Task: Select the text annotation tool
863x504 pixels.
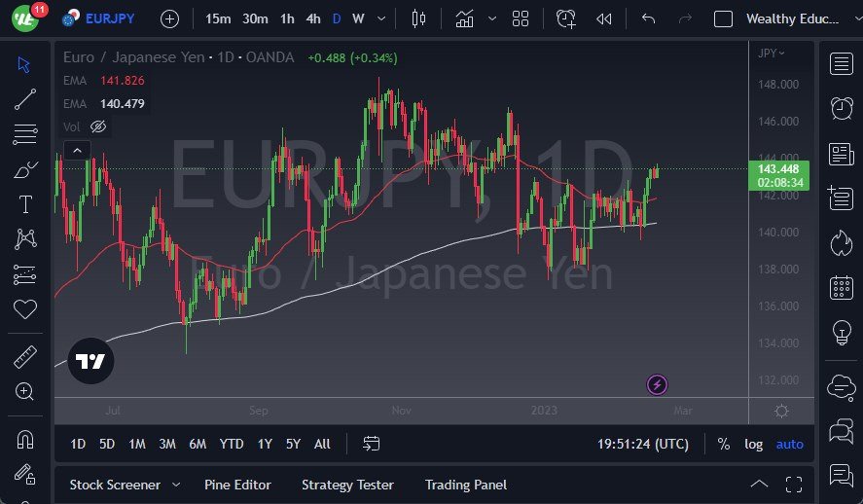Action: tap(25, 204)
